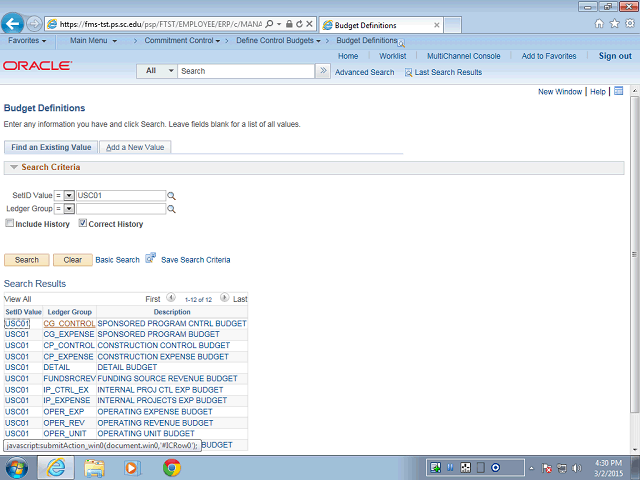Show hidden tray icons arrow
The width and height of the screenshot is (640, 480).
[531, 469]
